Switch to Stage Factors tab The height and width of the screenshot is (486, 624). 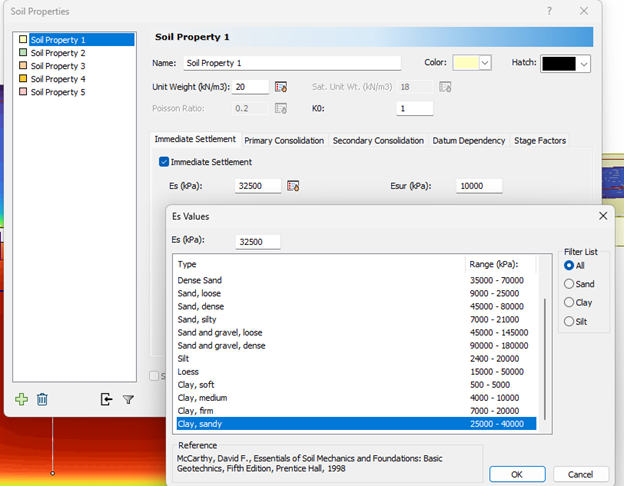pos(540,141)
